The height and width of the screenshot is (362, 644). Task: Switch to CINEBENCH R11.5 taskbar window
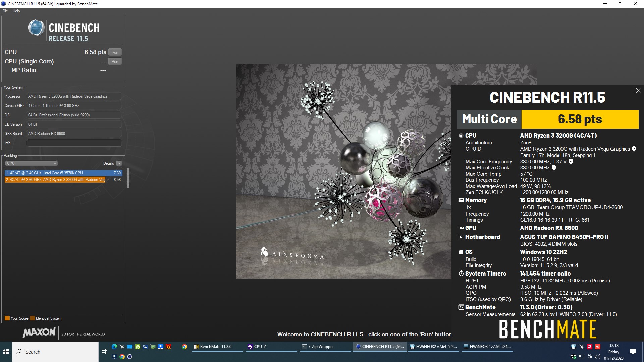pos(380,347)
